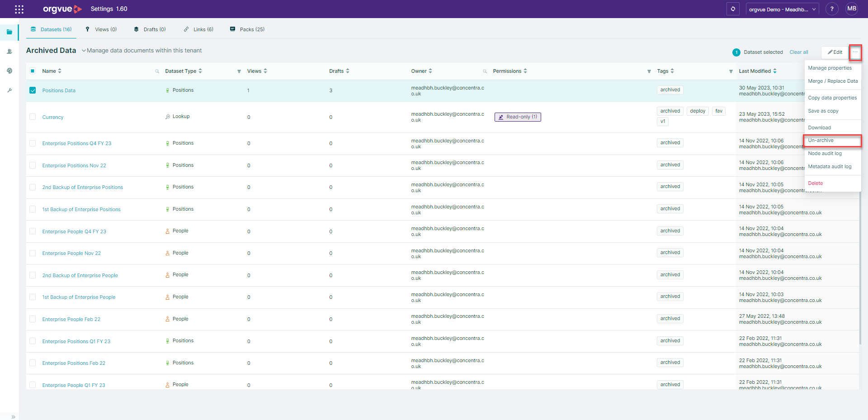Choose Merge / Replace Data menu item
This screenshot has height=420, width=868.
pos(832,81)
